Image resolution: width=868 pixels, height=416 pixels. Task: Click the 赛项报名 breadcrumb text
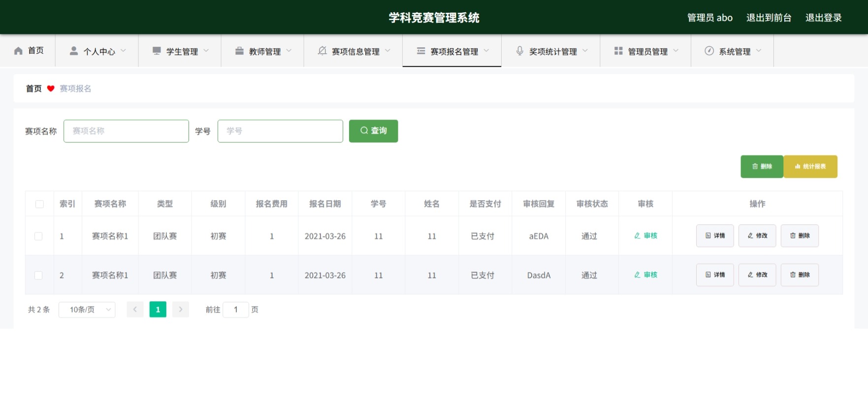75,89
